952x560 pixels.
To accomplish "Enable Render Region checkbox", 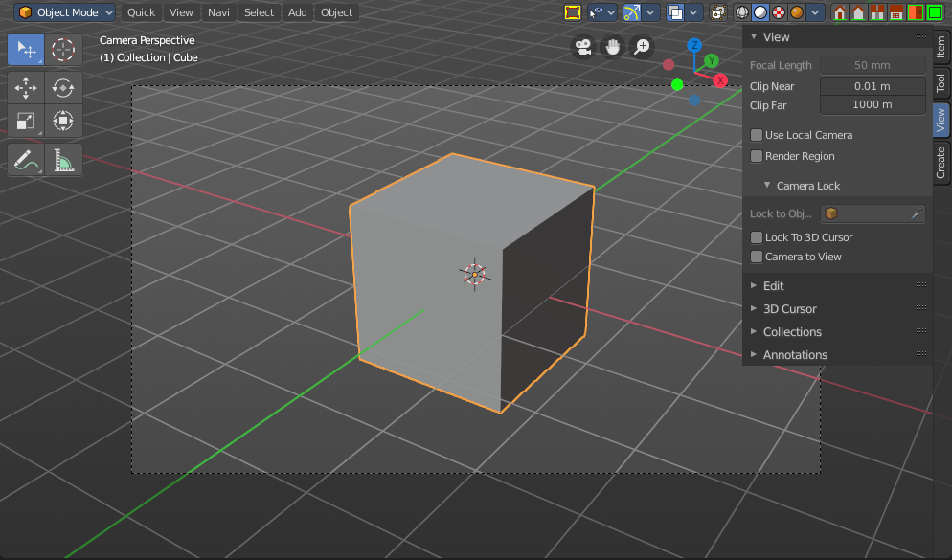I will click(x=757, y=156).
